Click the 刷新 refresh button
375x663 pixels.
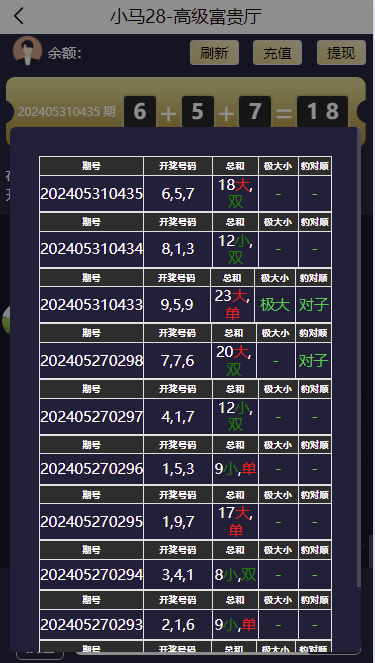(x=214, y=53)
